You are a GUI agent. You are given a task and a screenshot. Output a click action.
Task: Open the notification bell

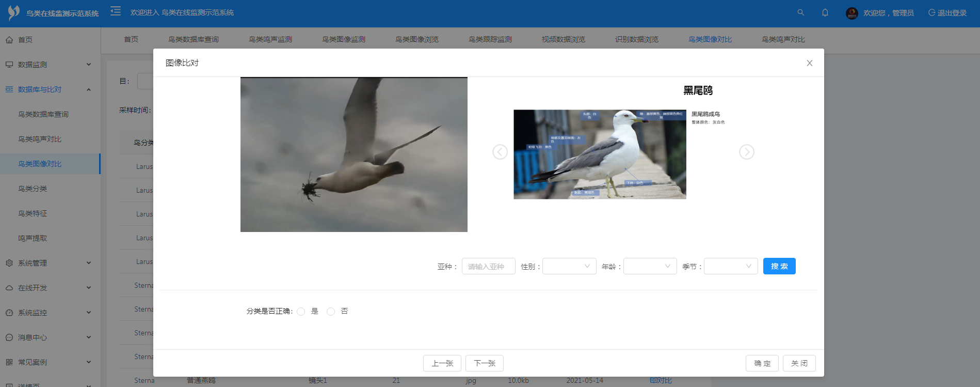825,12
